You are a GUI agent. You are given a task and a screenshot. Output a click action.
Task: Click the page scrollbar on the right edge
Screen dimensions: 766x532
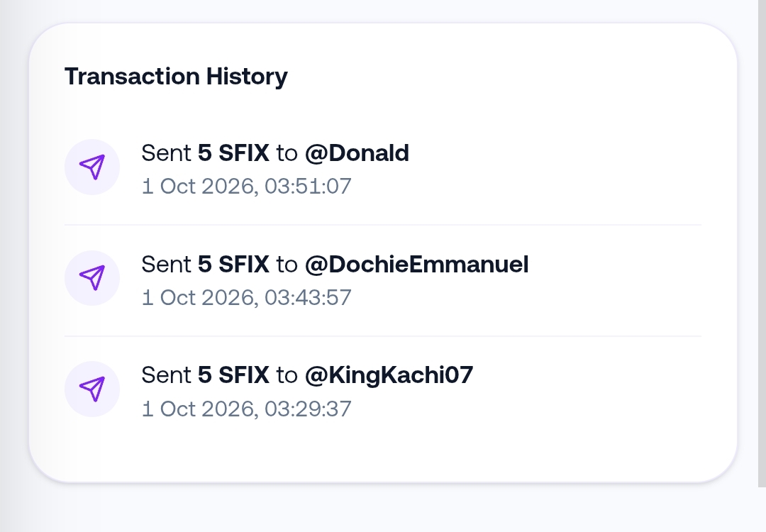point(762,243)
